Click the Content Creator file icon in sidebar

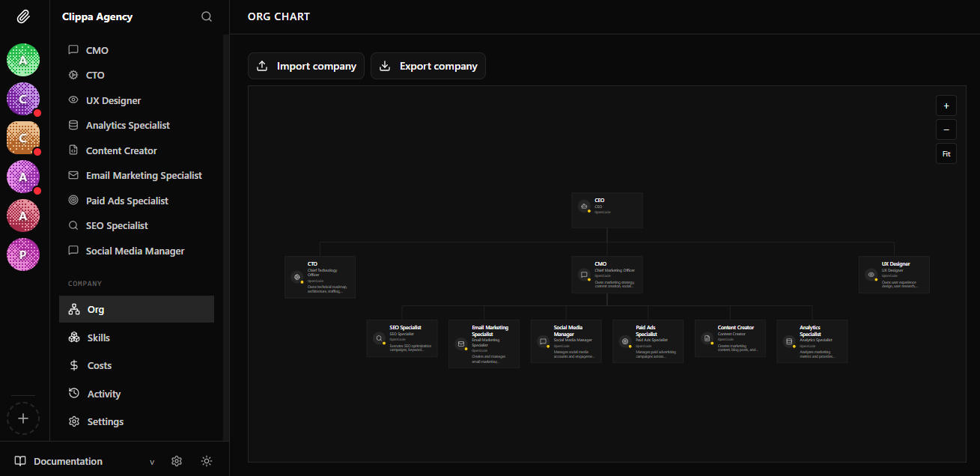coord(73,150)
